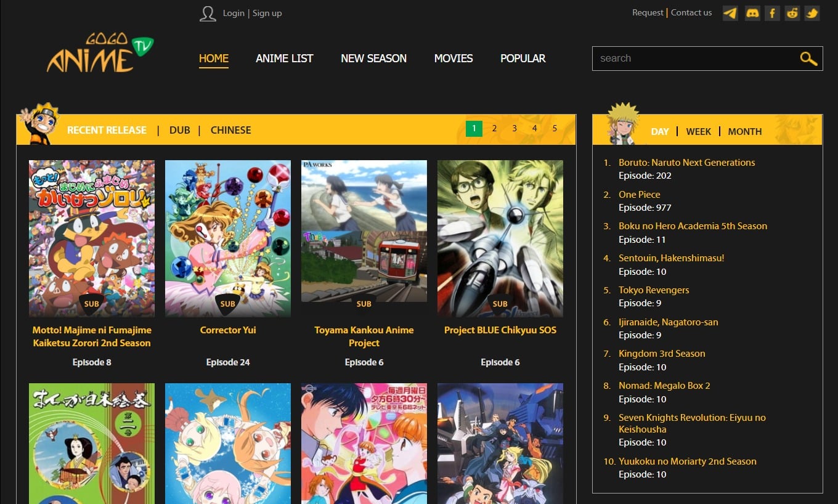Switch popular anime ranking to WEEK

point(699,131)
